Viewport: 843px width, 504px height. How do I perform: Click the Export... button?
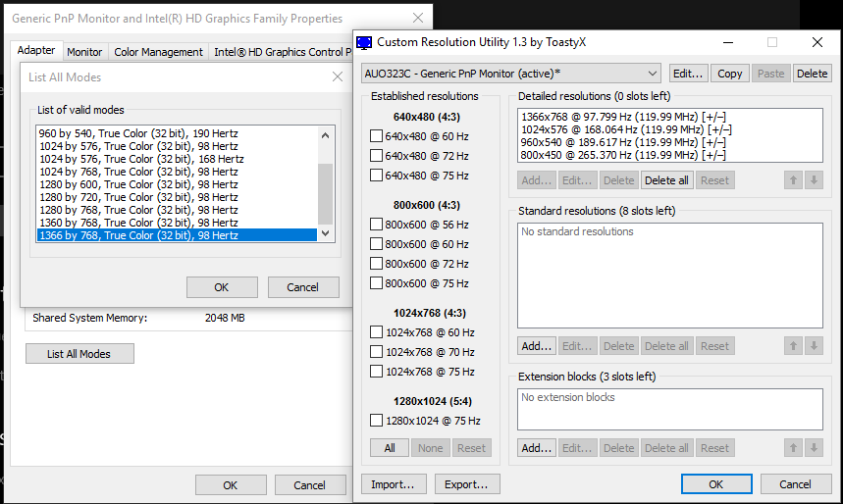pyautogui.click(x=467, y=484)
